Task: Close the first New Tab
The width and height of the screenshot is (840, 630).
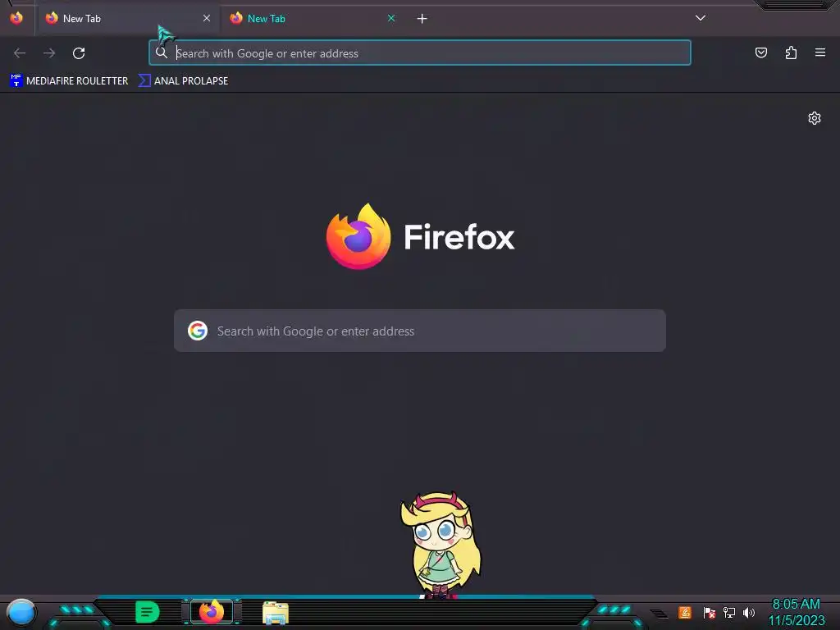Action: pos(206,18)
